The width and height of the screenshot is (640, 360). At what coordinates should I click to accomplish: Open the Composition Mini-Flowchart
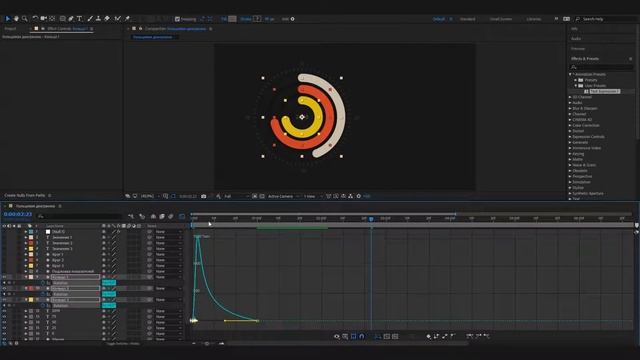131,216
